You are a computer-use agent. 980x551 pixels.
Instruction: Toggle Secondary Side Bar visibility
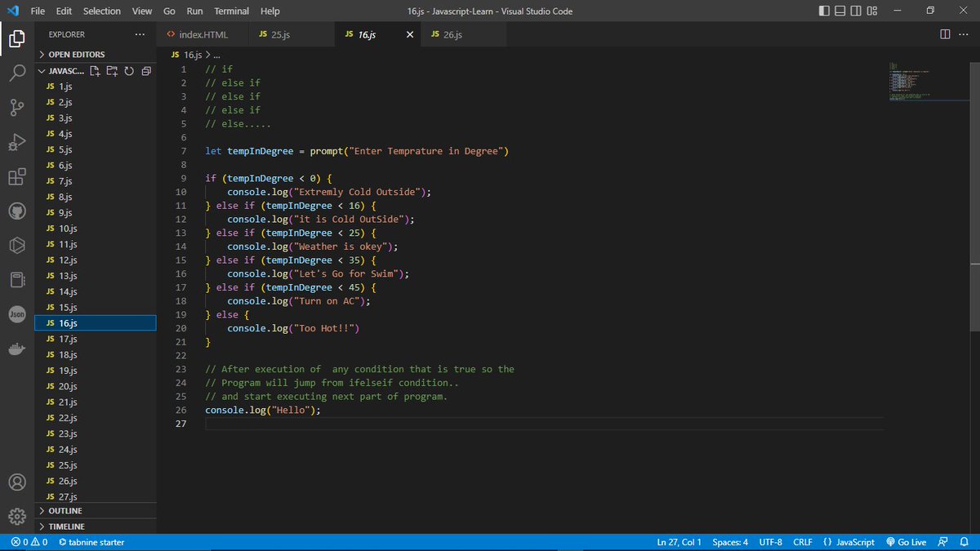tap(856, 11)
